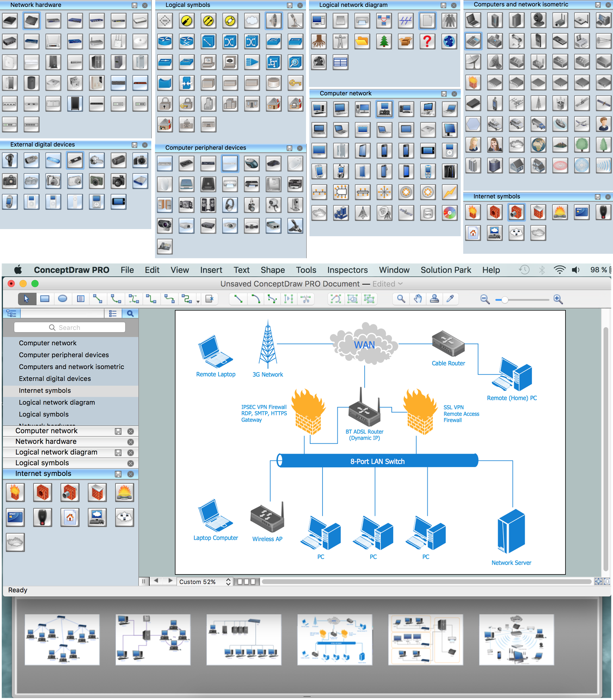Select the rectangle shape tool
This screenshot has width=613, height=700.
[45, 299]
